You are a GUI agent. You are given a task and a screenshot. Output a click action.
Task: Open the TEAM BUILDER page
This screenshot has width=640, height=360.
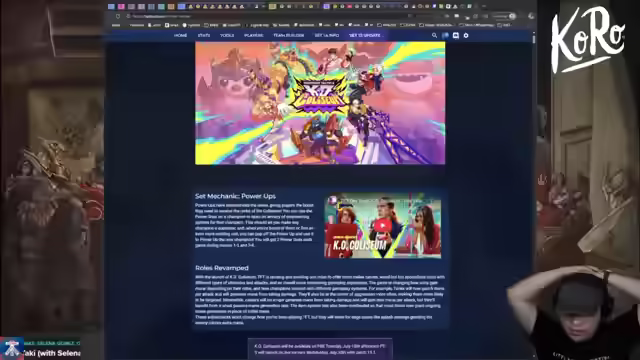(289, 36)
